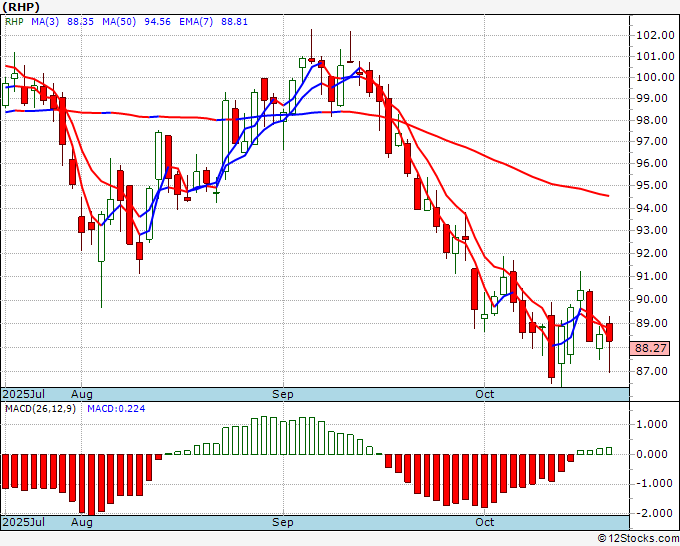The width and height of the screenshot is (680, 546).
Task: Click the MA(3) legend label
Action: click(45, 22)
